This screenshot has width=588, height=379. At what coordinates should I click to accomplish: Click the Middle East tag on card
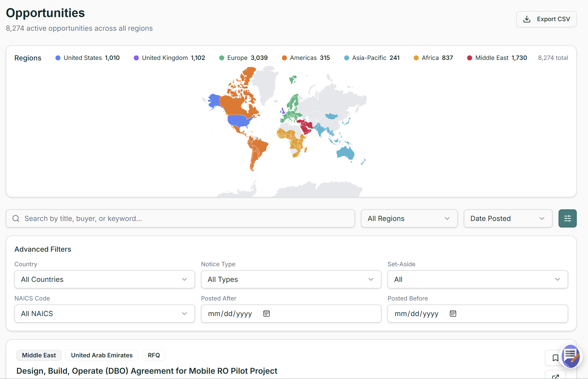39,355
